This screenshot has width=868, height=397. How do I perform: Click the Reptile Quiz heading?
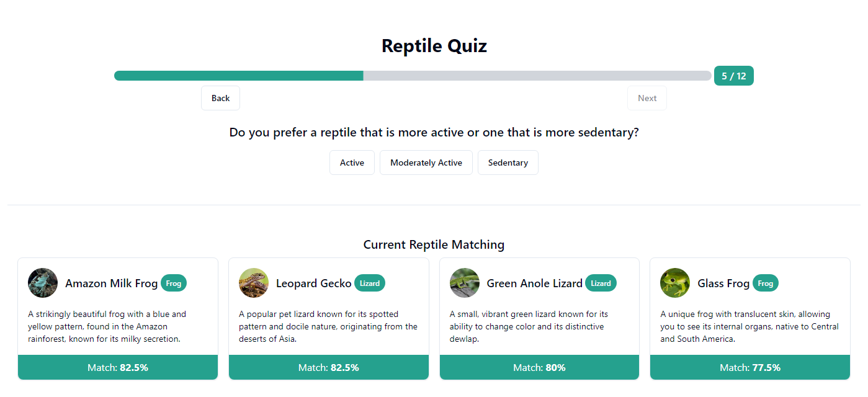[434, 45]
